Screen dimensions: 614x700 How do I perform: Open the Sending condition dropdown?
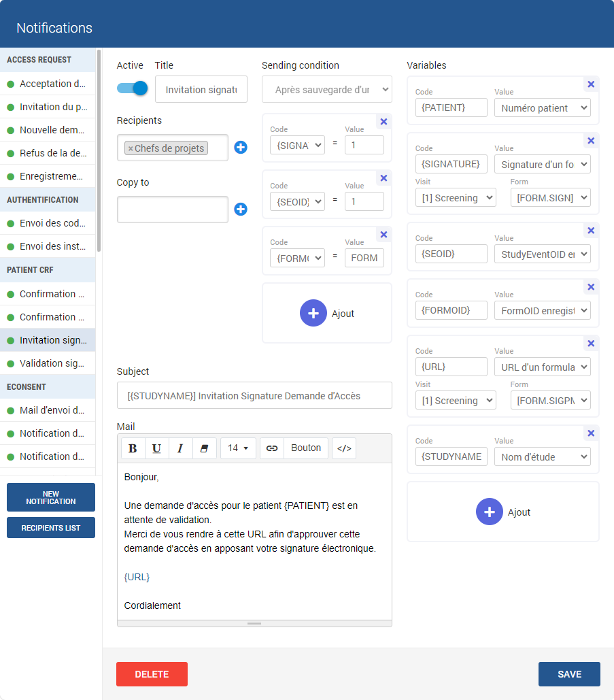327,89
